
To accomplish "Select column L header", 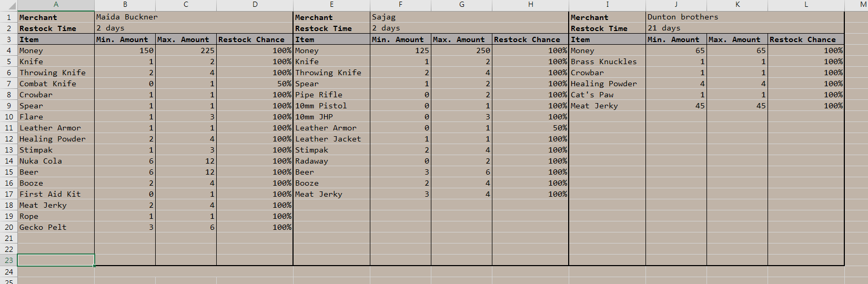I will pos(806,4).
